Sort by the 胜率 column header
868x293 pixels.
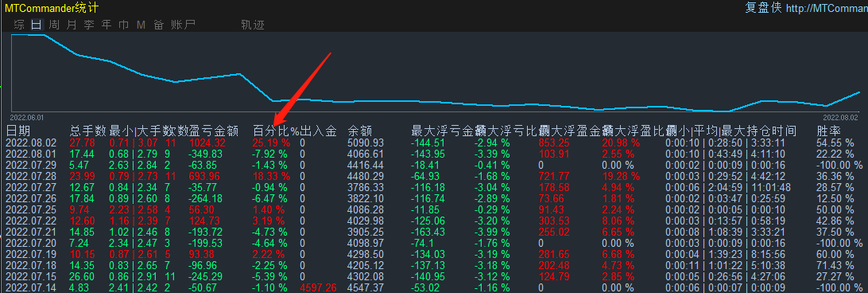[x=829, y=131]
